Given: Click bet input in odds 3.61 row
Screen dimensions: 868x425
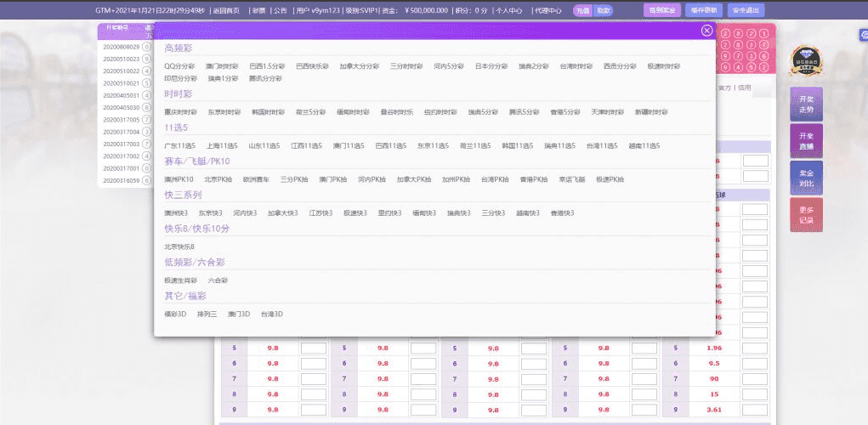Looking at the screenshot, I should tap(755, 410).
